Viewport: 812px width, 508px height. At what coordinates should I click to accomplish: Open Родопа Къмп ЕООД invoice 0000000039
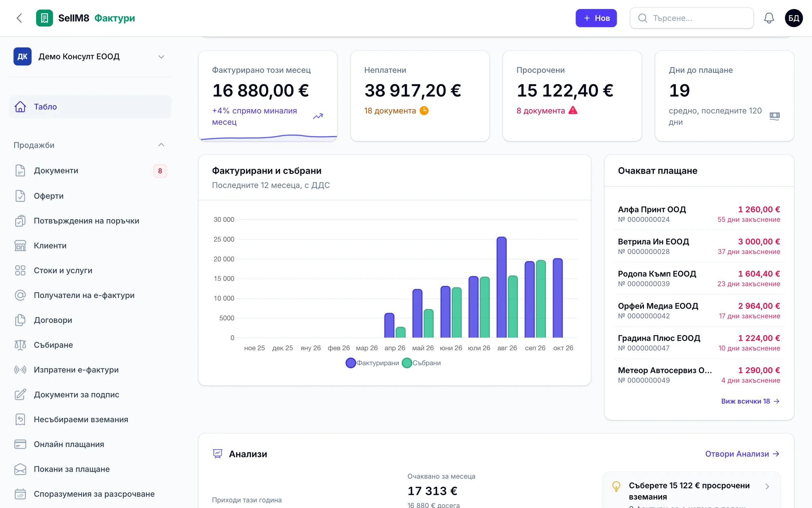pyautogui.click(x=699, y=278)
